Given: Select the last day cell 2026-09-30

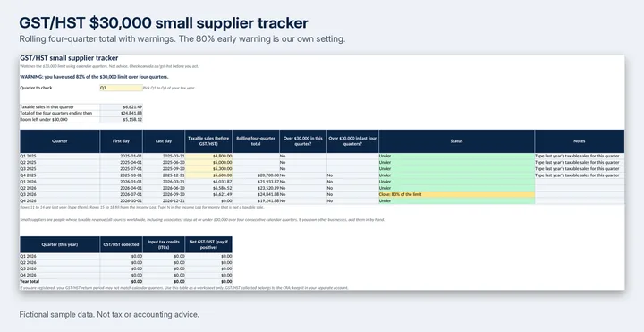Looking at the screenshot, I should [164, 194].
